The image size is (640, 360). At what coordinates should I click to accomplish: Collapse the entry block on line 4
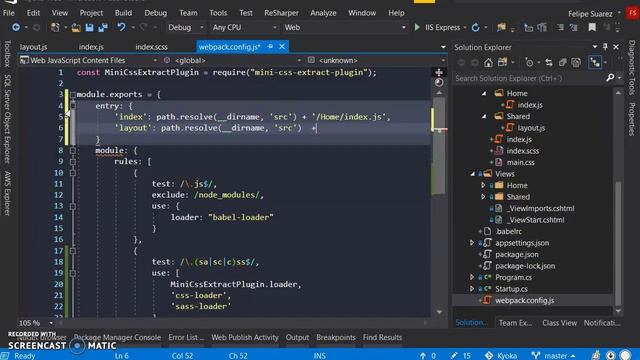tap(73, 106)
